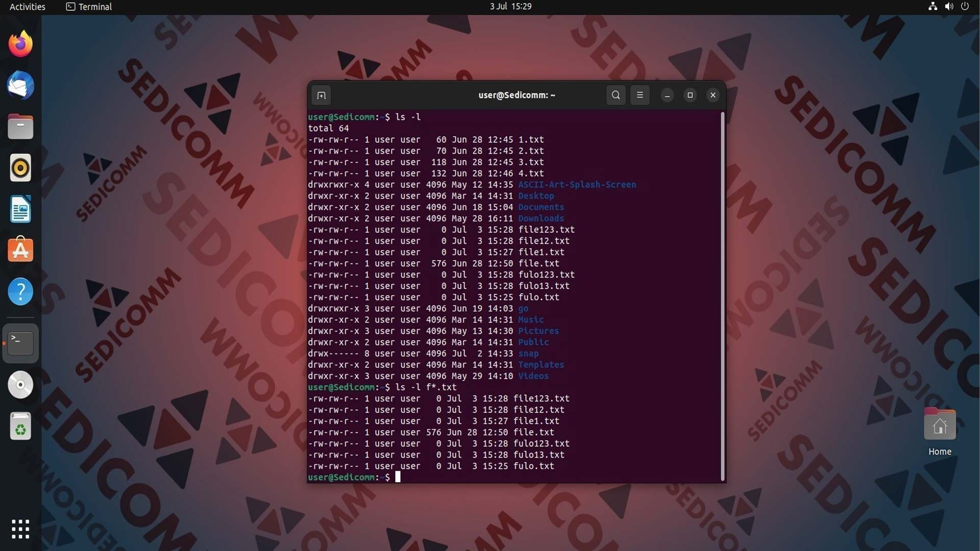This screenshot has height=551, width=980.
Task: Open the disc drive icon in dock
Action: (x=20, y=385)
